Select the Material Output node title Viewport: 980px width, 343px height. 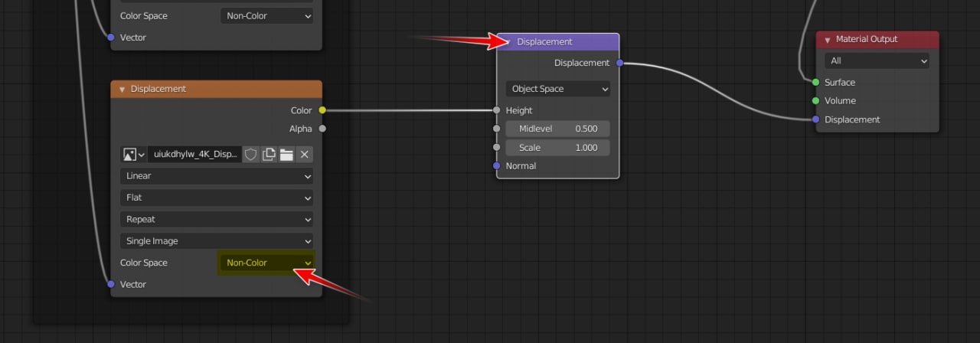(x=867, y=39)
